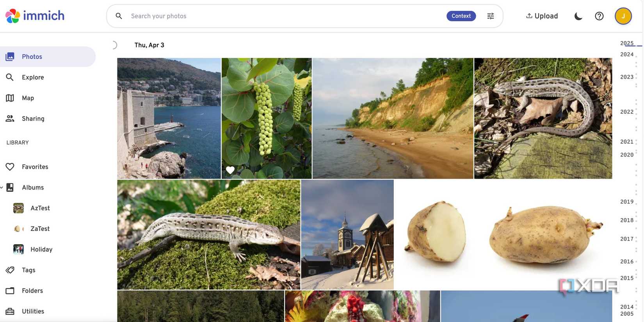Open search filter options icon
This screenshot has width=644, height=322.
pos(491,16)
